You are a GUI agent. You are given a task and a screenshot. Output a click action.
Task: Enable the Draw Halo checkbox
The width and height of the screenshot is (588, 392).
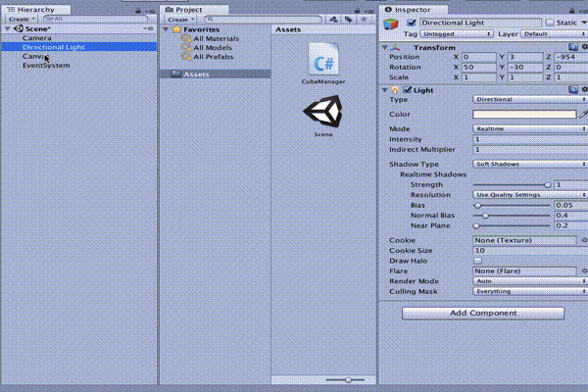pos(478,261)
